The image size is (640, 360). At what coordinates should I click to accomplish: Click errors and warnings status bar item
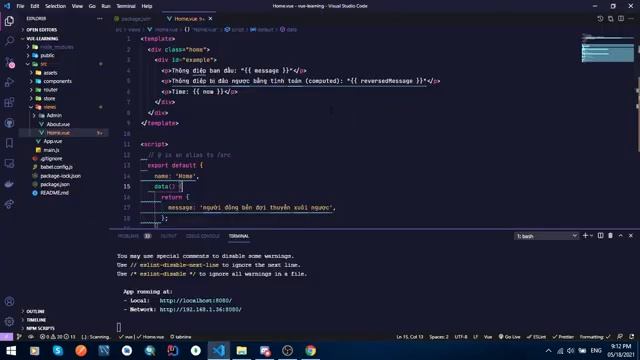click(x=58, y=337)
